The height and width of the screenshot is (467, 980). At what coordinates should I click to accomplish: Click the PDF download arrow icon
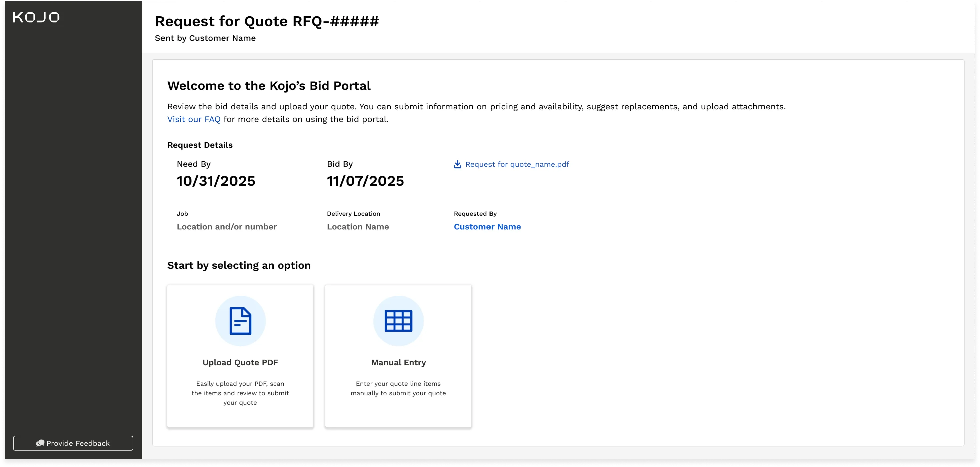point(458,164)
